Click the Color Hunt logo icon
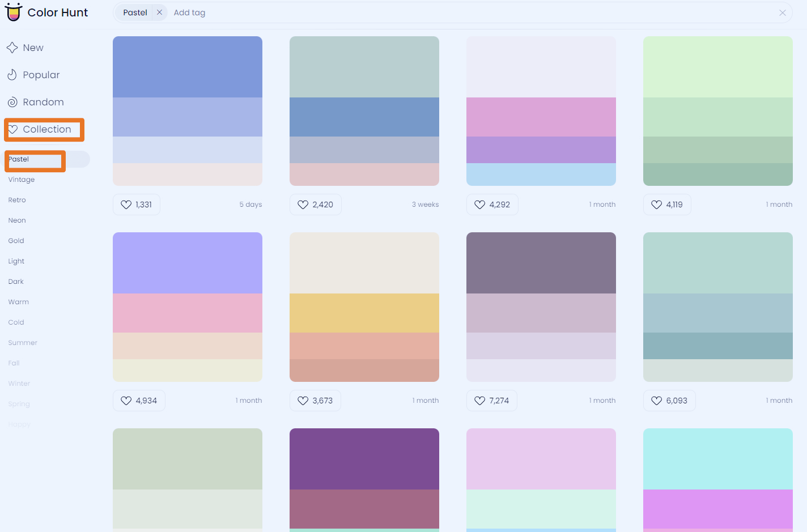The height and width of the screenshot is (532, 807). tap(14, 12)
